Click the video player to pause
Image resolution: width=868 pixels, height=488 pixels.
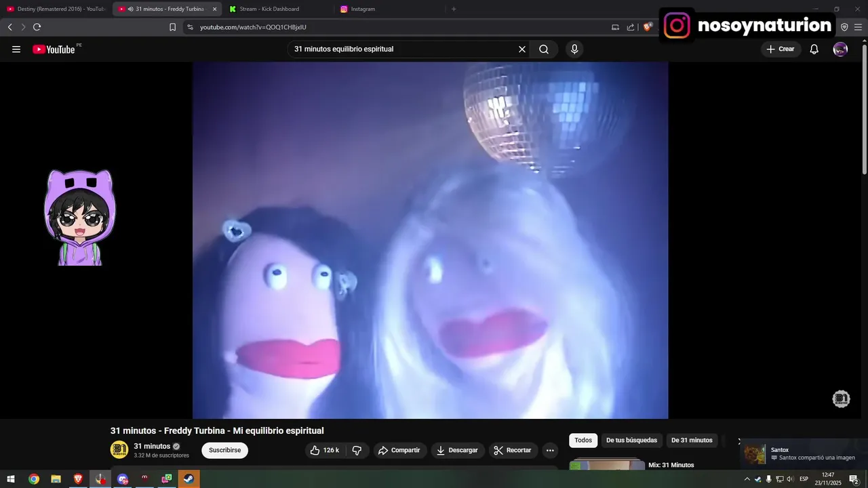point(430,240)
